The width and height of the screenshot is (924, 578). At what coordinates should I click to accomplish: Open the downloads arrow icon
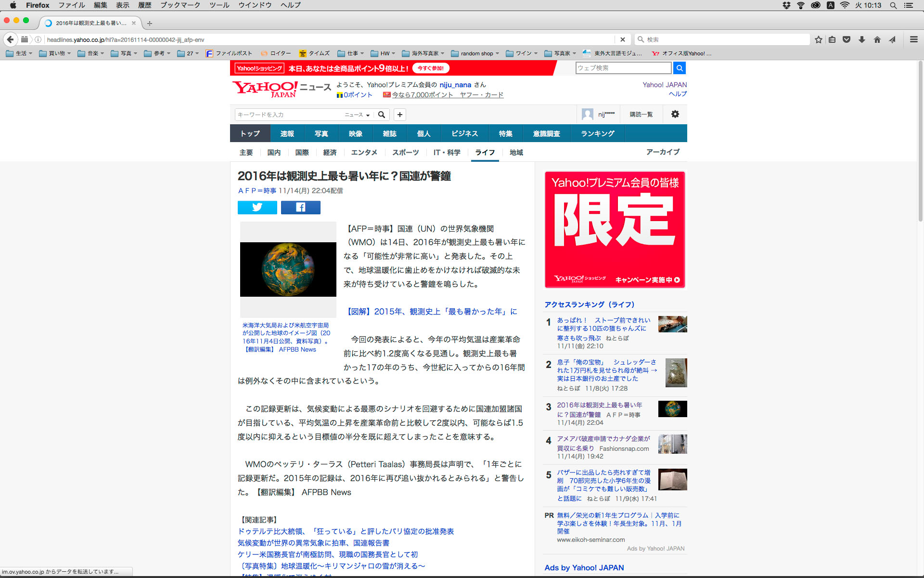click(862, 39)
